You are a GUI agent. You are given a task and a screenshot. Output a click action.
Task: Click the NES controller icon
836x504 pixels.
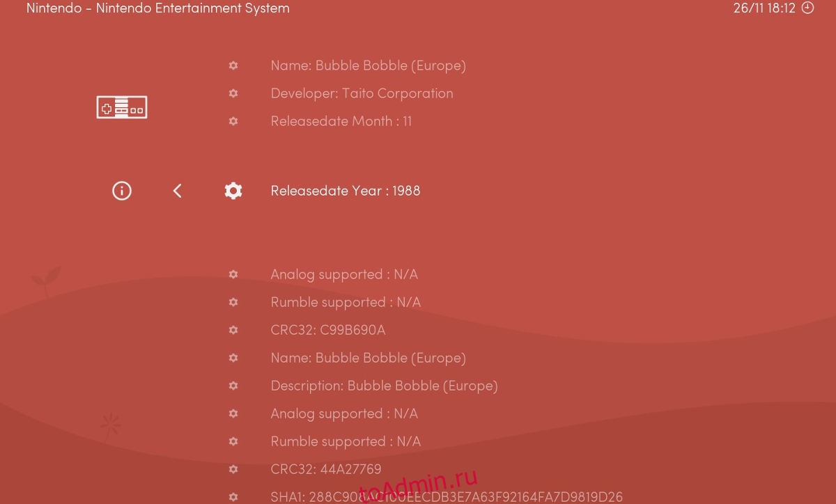pos(122,107)
